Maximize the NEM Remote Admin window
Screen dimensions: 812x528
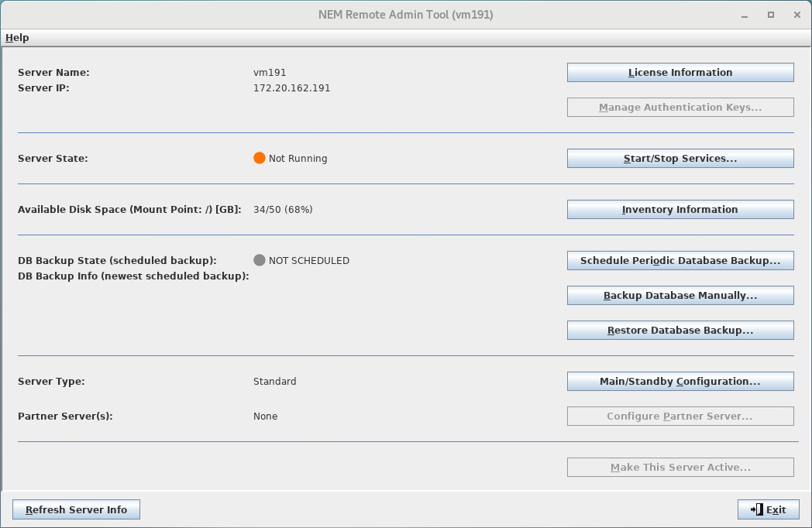[771, 15]
